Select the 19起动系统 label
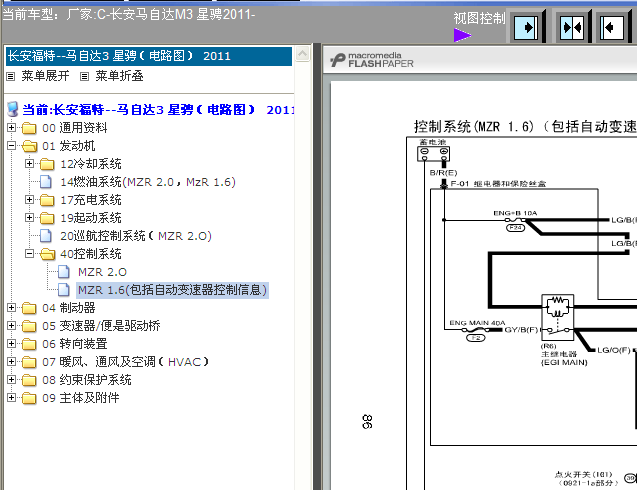637x490 pixels. point(91,218)
